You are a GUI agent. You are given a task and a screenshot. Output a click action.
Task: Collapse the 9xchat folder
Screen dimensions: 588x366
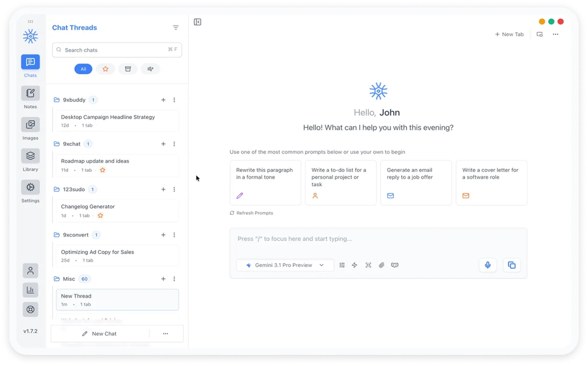coord(56,144)
